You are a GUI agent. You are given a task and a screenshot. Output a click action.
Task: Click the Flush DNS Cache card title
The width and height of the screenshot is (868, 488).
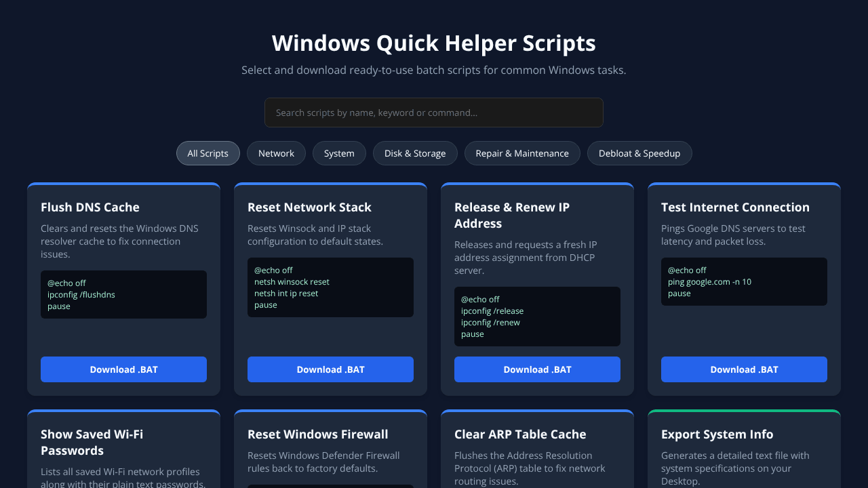tap(90, 207)
